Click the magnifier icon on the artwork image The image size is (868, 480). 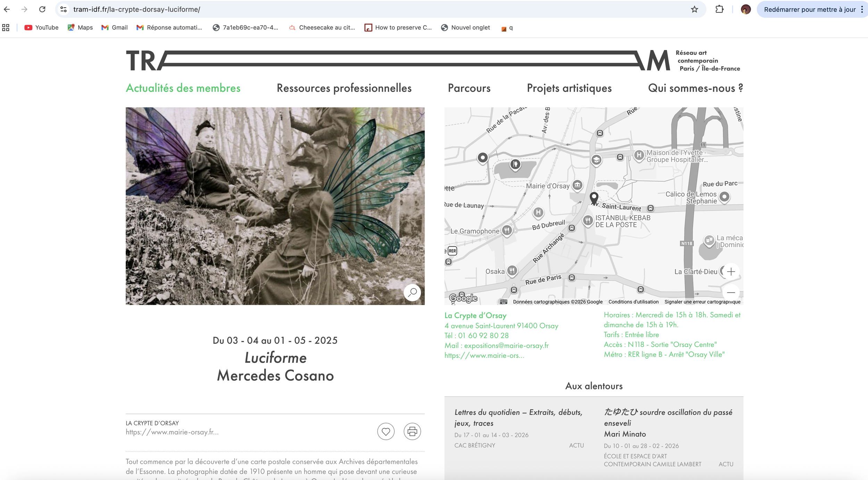pos(412,293)
